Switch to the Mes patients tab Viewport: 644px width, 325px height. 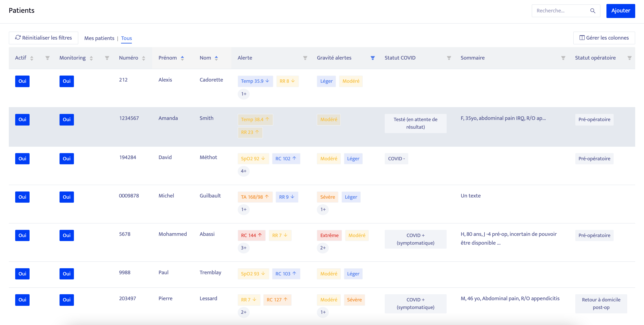[99, 38]
